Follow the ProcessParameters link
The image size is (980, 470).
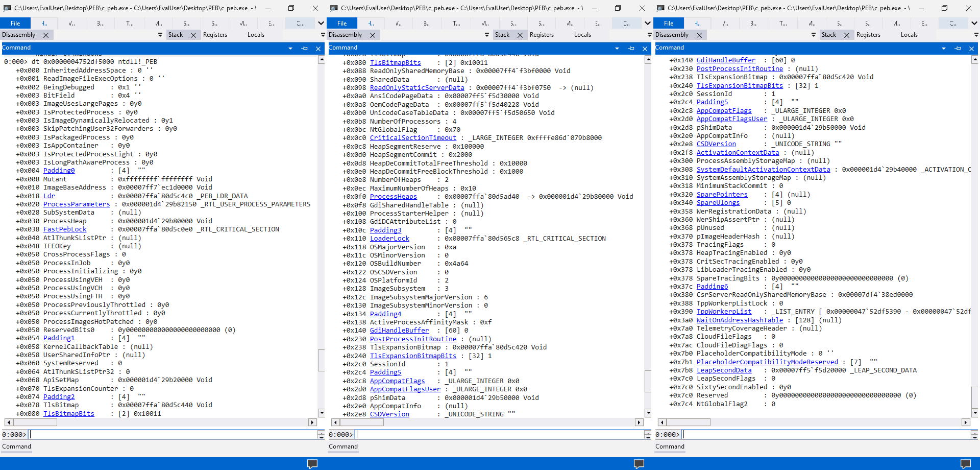[x=77, y=204]
